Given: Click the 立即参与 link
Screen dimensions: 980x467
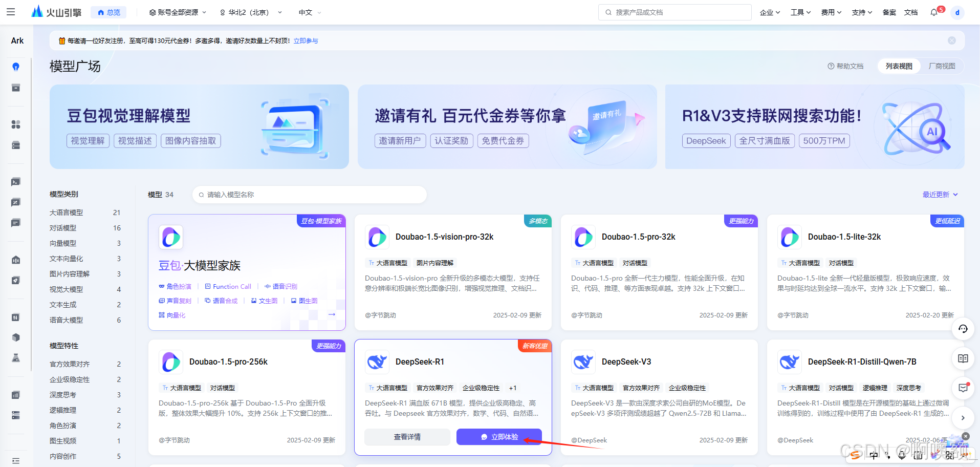Looking at the screenshot, I should 306,41.
